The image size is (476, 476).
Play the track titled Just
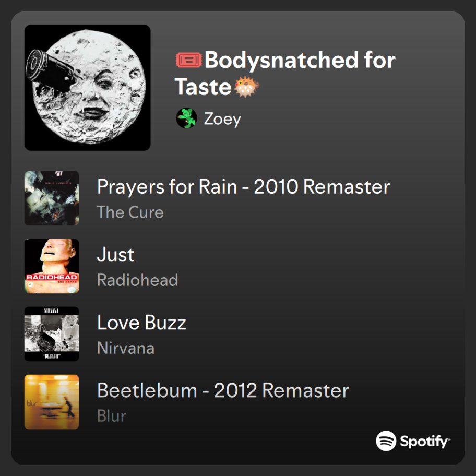click(116, 255)
